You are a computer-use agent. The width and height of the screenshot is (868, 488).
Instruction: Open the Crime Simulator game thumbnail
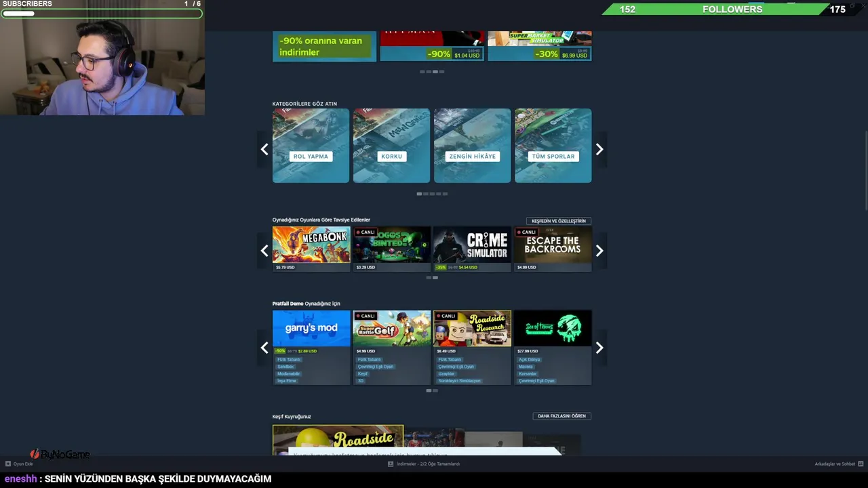472,245
